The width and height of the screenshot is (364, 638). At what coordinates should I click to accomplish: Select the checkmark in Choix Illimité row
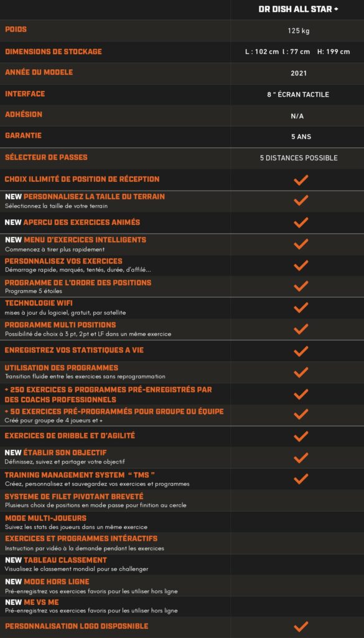tap(301, 180)
